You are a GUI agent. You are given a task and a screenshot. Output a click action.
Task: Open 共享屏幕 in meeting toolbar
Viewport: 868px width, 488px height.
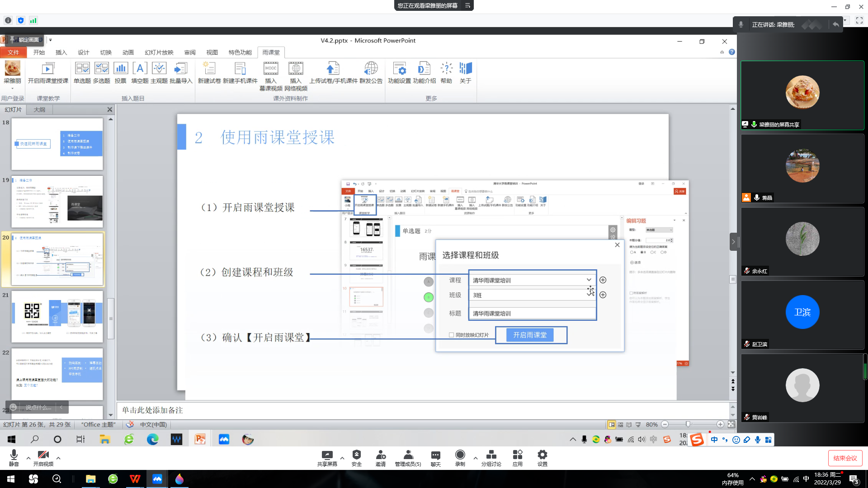tap(327, 458)
